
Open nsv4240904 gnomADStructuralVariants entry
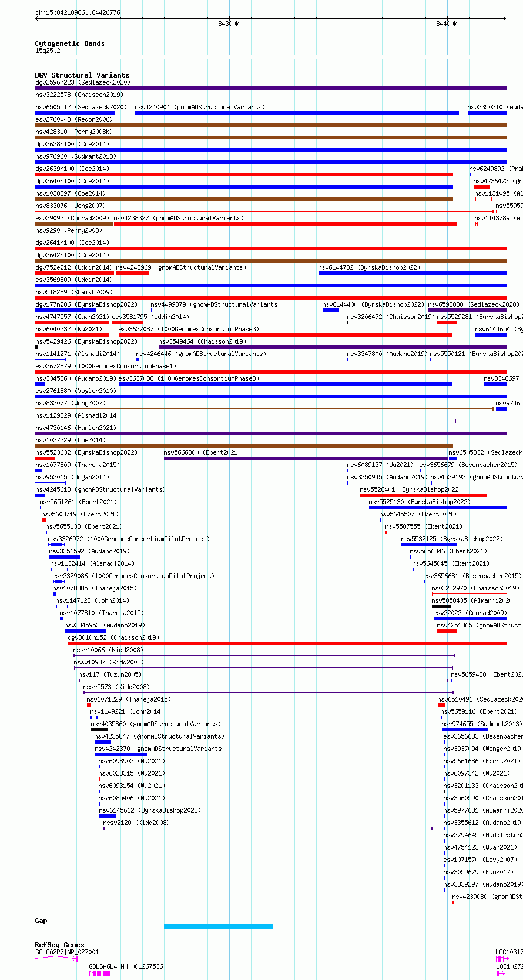[200, 108]
